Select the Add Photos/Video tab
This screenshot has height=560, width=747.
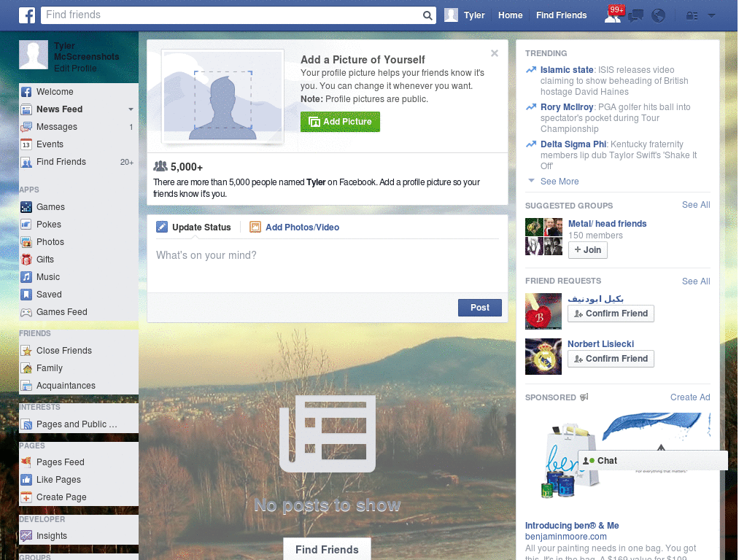[x=295, y=227]
